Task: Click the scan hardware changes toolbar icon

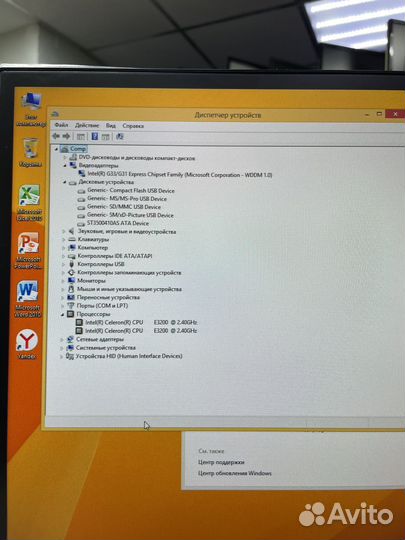Action: click(x=120, y=137)
